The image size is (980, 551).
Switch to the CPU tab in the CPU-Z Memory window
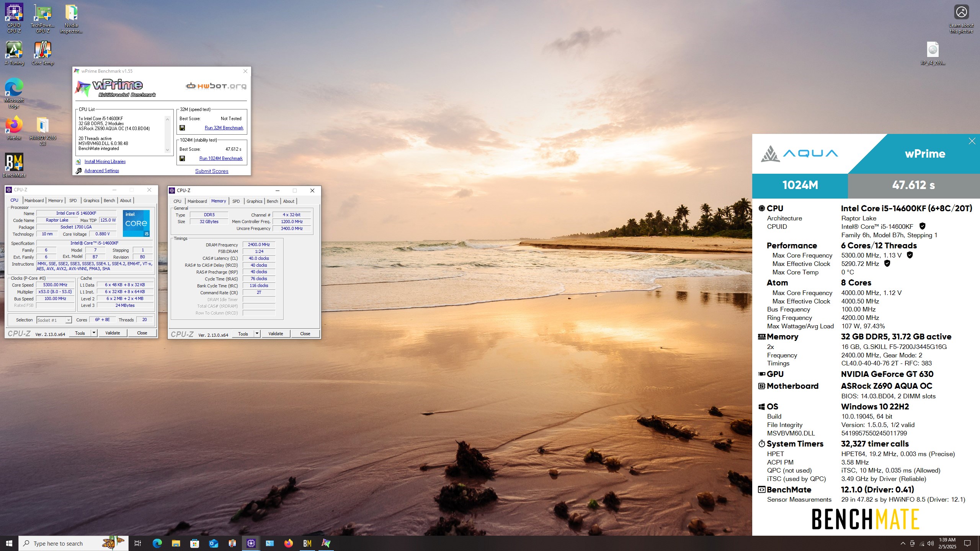click(177, 201)
